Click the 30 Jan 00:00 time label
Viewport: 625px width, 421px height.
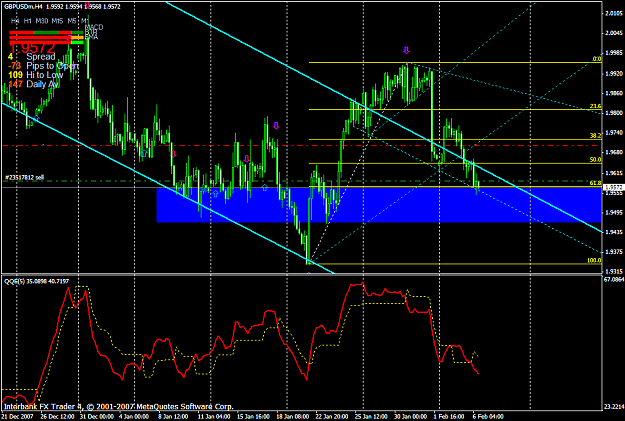(x=410, y=417)
